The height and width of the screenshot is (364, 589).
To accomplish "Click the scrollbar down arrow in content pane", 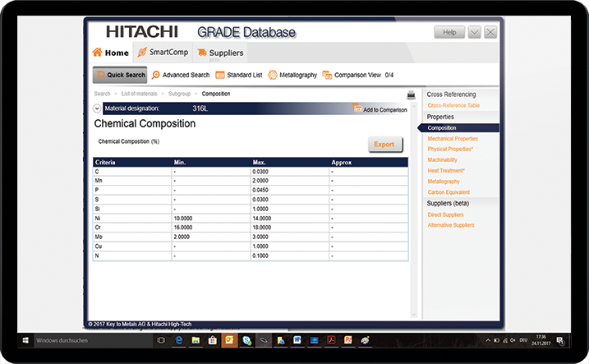I will [414, 315].
